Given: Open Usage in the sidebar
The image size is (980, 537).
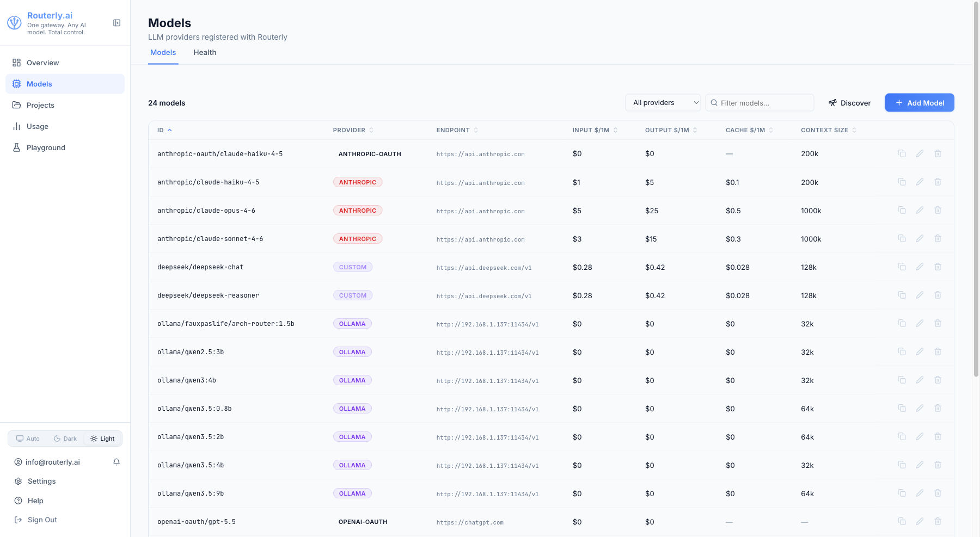Looking at the screenshot, I should tap(65, 126).
